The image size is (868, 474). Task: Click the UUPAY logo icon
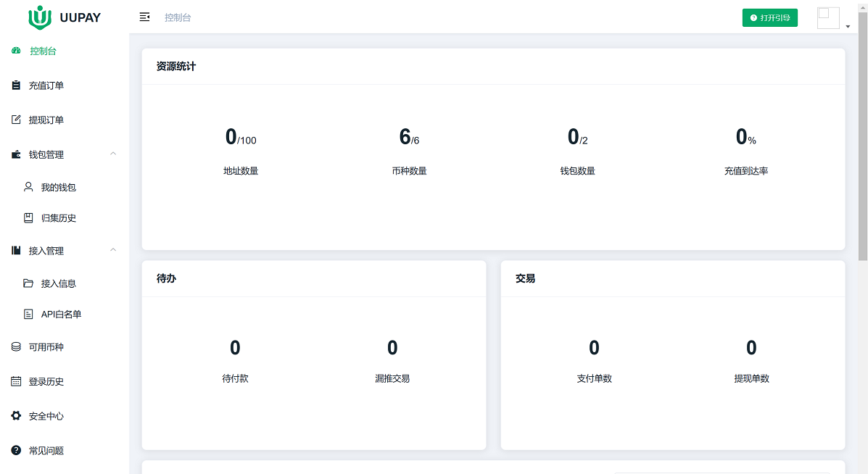click(40, 17)
